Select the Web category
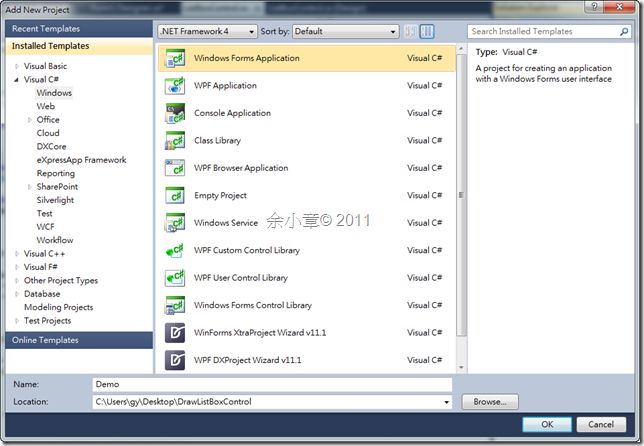The width and height of the screenshot is (644, 446). [46, 106]
